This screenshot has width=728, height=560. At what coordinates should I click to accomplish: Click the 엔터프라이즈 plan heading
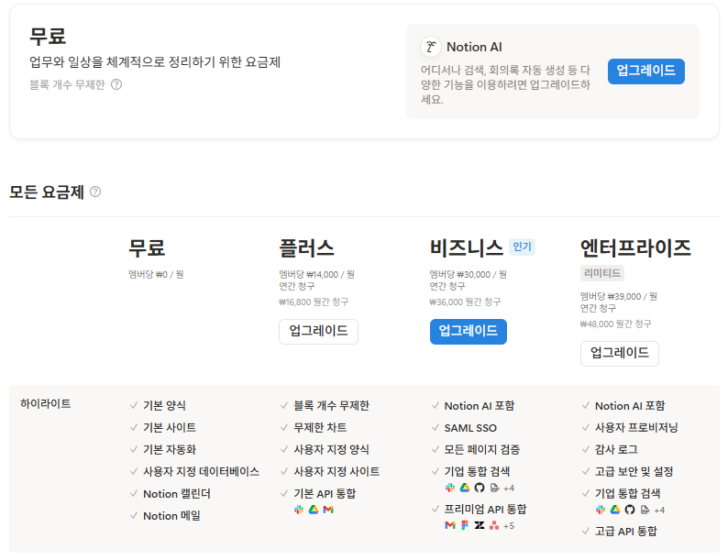click(x=635, y=247)
